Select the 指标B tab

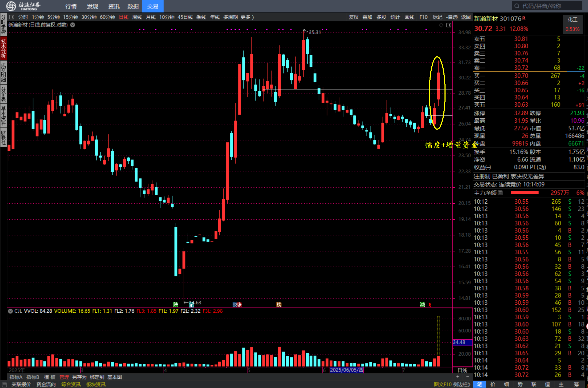click(33, 377)
